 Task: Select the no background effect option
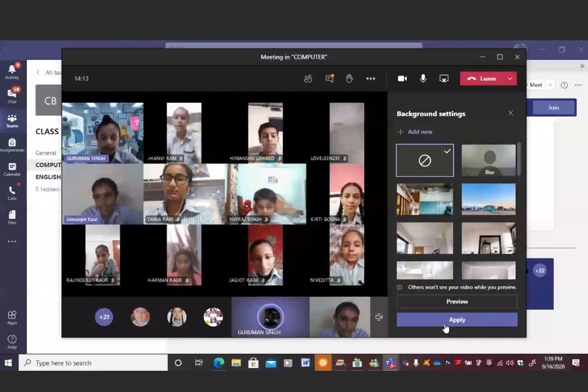click(x=425, y=161)
